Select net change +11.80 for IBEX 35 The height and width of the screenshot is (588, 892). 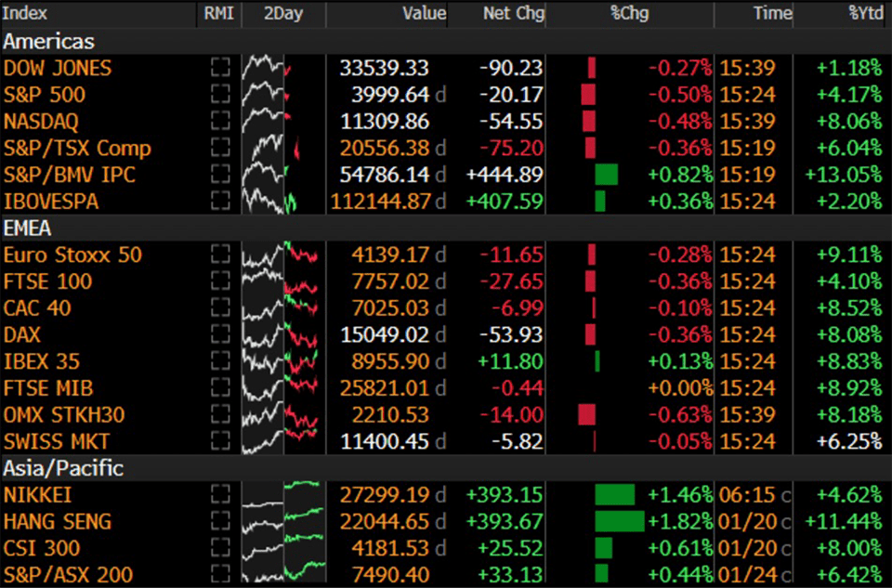[510, 361]
